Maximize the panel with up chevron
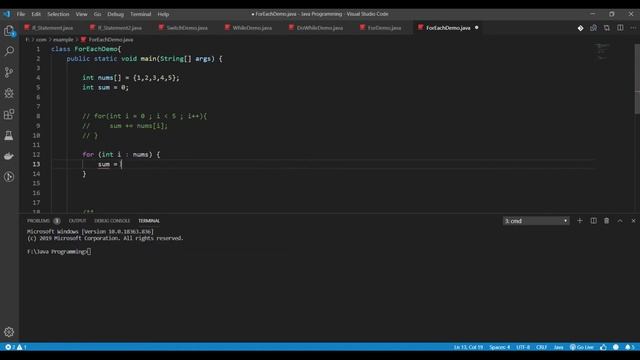 [x=620, y=221]
